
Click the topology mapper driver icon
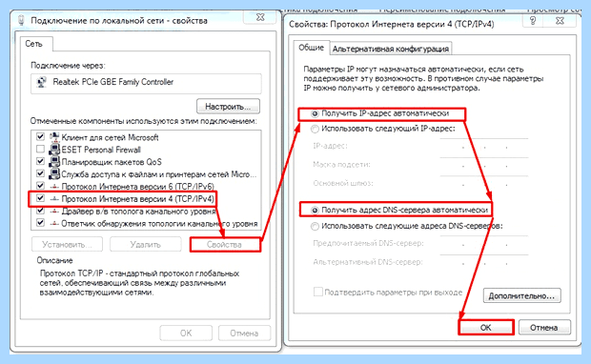click(54, 211)
